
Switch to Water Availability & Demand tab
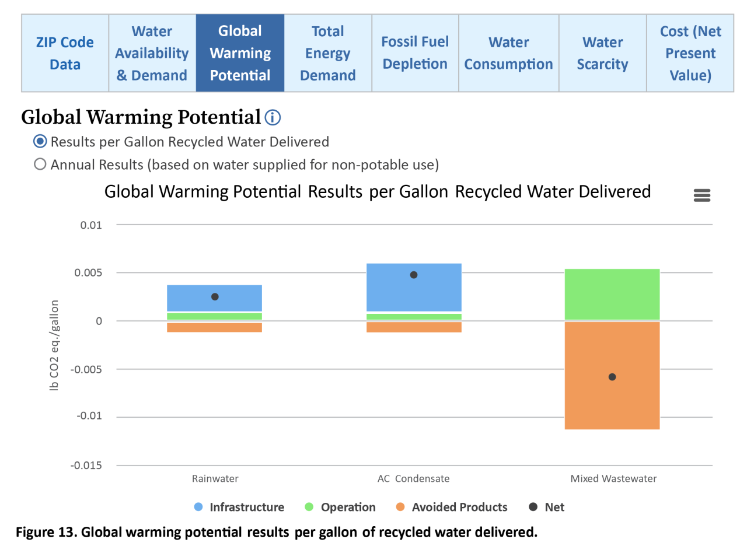tap(152, 53)
